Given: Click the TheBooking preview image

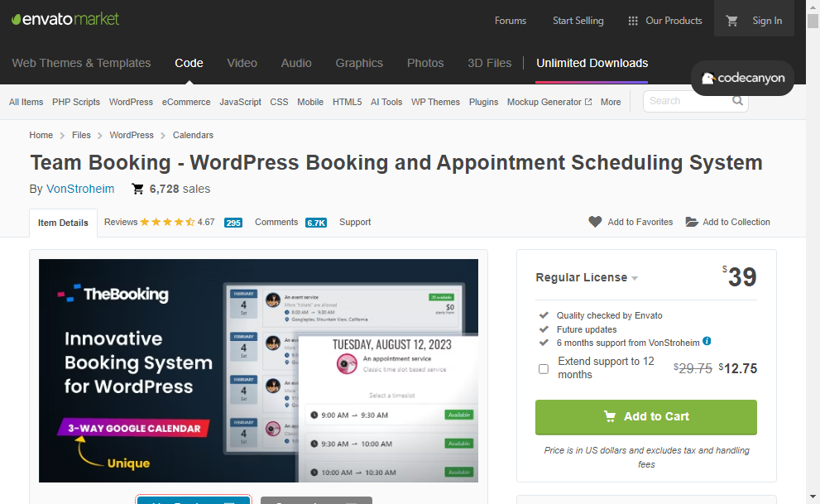Looking at the screenshot, I should pyautogui.click(x=258, y=371).
